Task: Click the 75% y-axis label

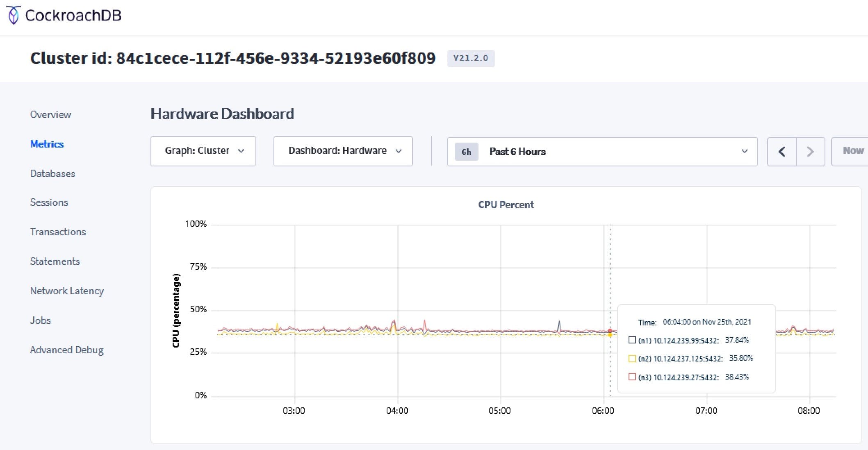Action: click(198, 267)
